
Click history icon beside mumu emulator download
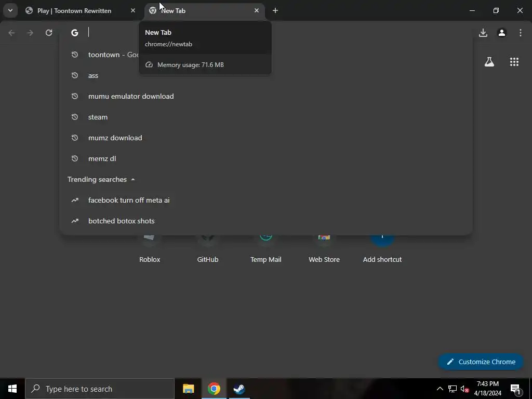coord(75,96)
